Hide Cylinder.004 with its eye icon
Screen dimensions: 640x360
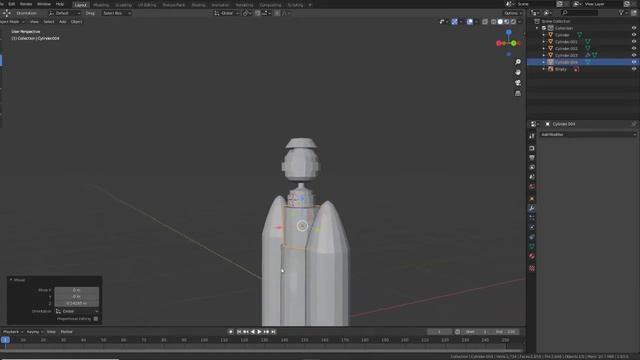click(x=634, y=62)
